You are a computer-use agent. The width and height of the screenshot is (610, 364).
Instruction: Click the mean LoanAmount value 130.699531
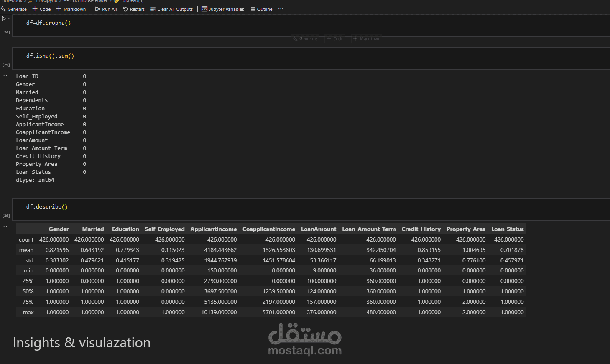(322, 250)
